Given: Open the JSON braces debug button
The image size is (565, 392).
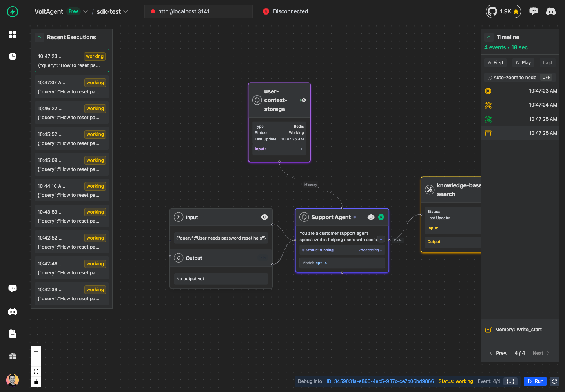Looking at the screenshot, I should pos(510,381).
